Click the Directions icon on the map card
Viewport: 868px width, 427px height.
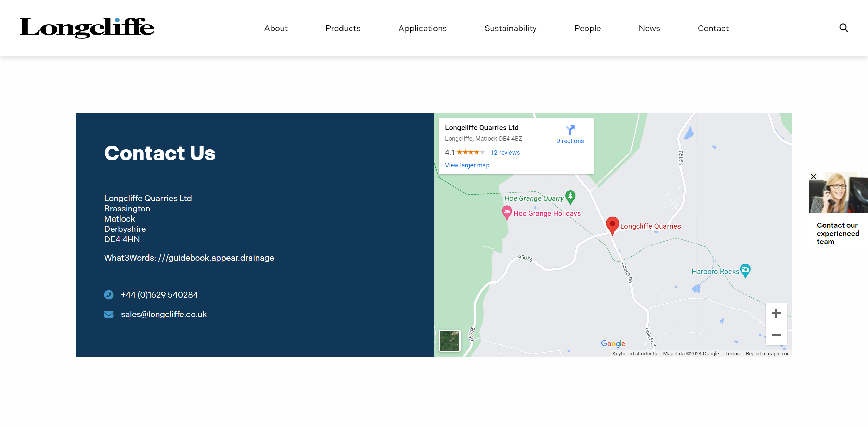point(570,130)
